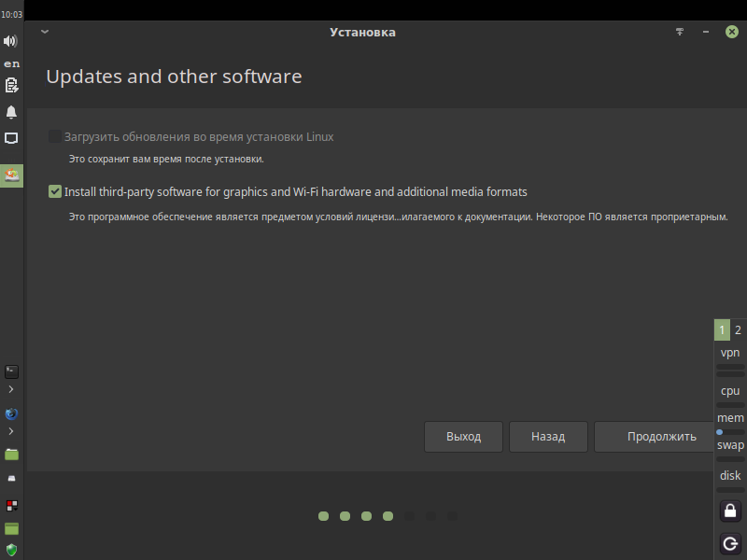Uncheck Install third-party software checkbox
This screenshot has width=747, height=560.
tap(55, 191)
